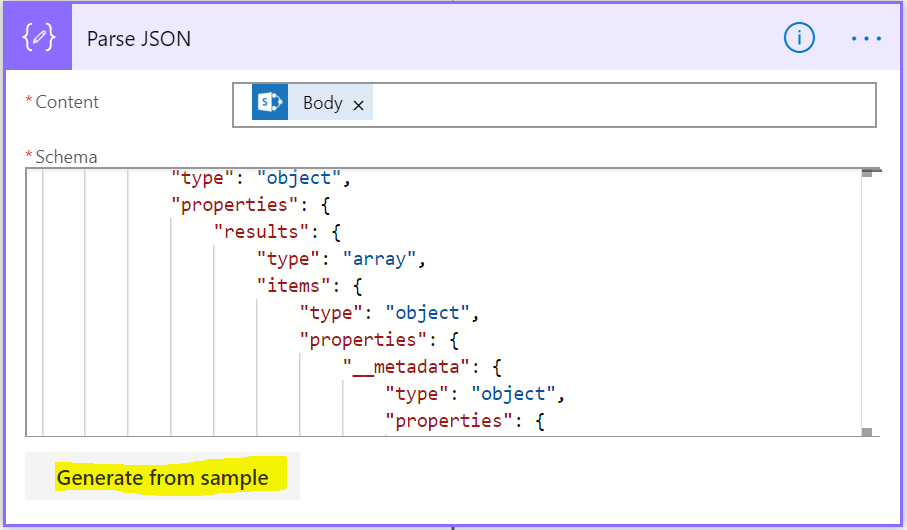
Task: Click the purple Parse JSON action icon
Action: [x=38, y=38]
